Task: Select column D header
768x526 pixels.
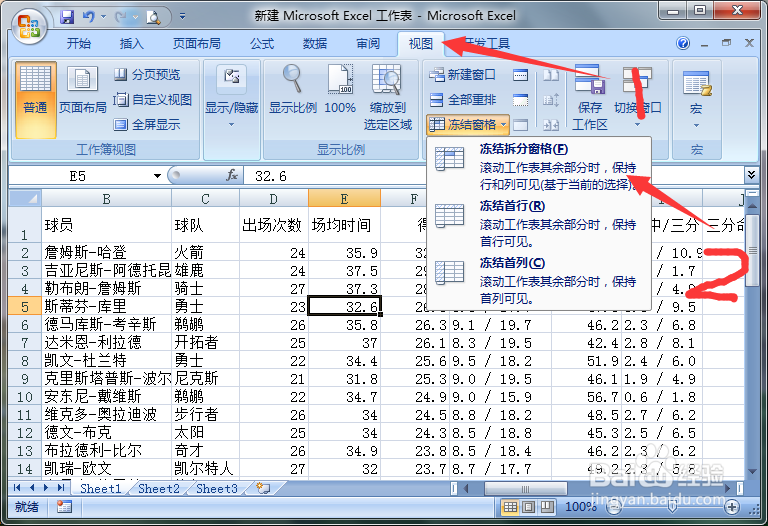Action: click(x=273, y=198)
